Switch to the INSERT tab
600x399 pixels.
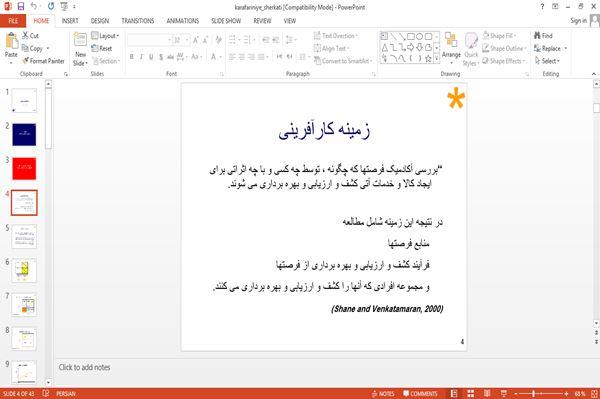[70, 21]
